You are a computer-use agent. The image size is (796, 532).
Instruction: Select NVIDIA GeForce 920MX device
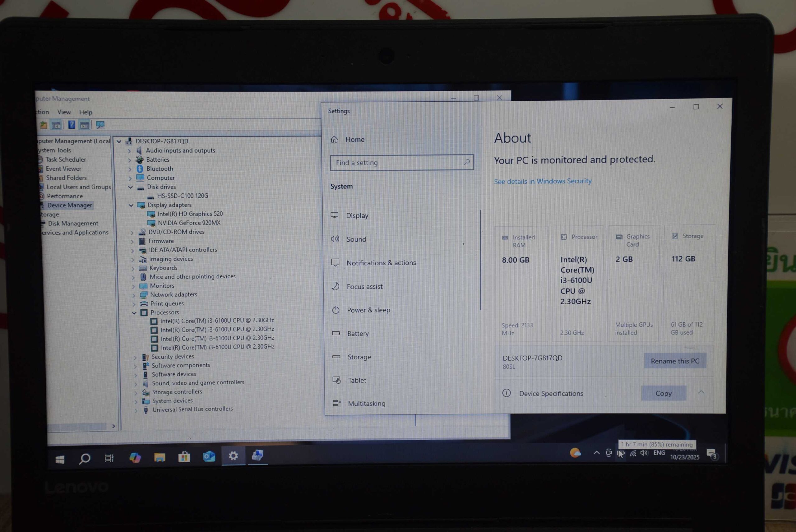(189, 223)
